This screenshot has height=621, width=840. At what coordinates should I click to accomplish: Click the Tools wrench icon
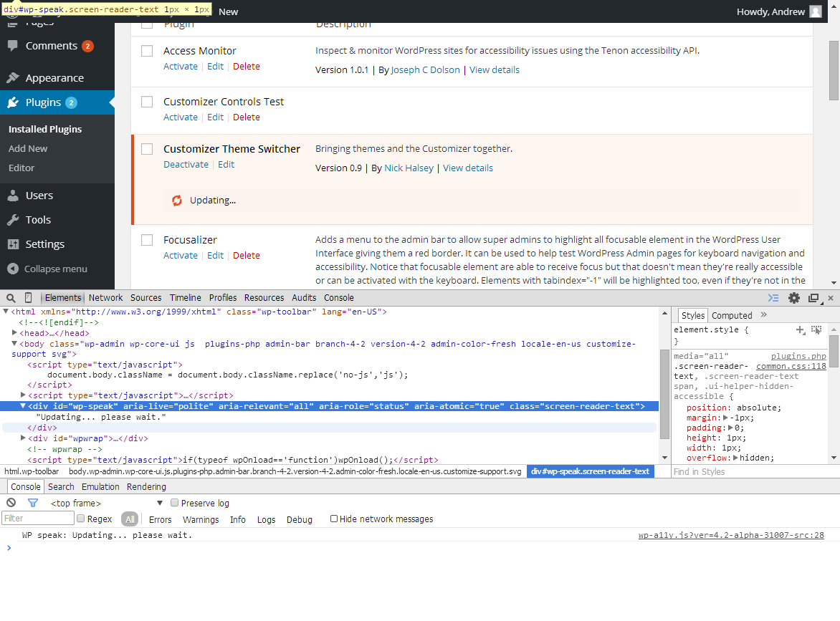(13, 219)
